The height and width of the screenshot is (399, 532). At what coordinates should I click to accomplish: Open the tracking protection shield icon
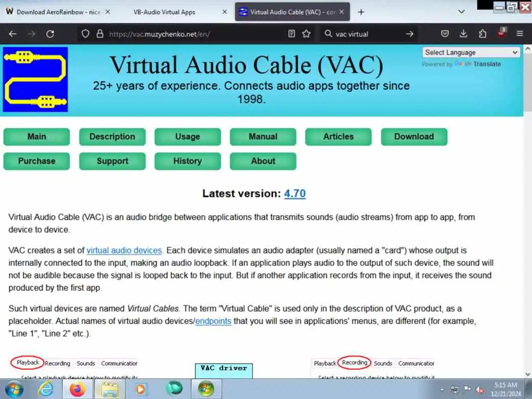point(86,34)
